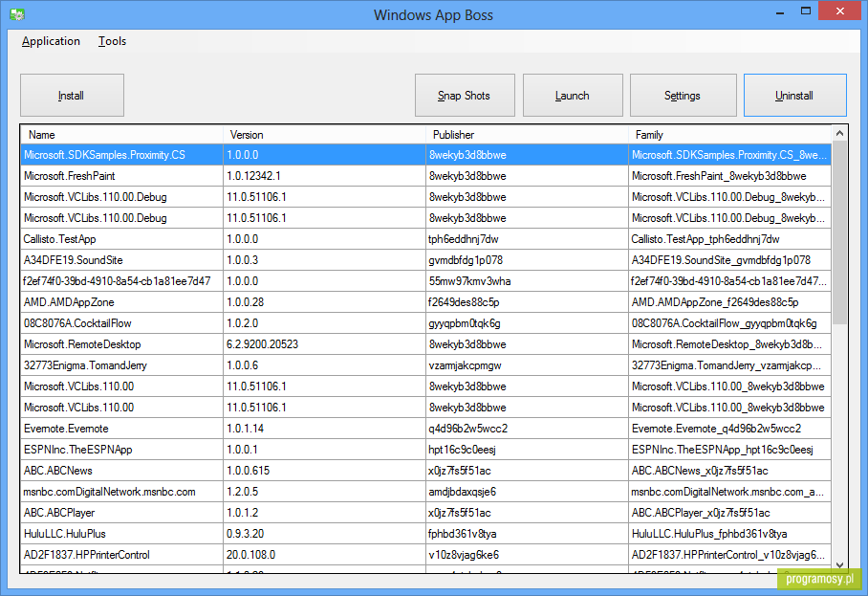Click the list scroll down arrow
The width and height of the screenshot is (868, 596).
[839, 565]
